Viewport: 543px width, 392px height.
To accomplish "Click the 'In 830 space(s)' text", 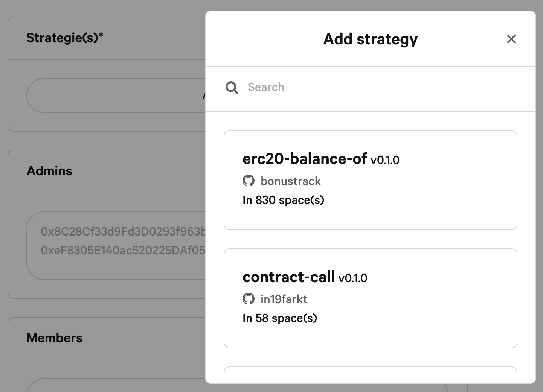I will click(x=284, y=200).
